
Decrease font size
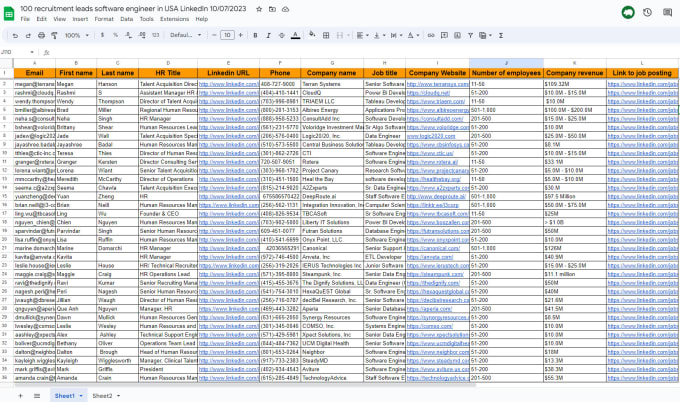(x=214, y=35)
